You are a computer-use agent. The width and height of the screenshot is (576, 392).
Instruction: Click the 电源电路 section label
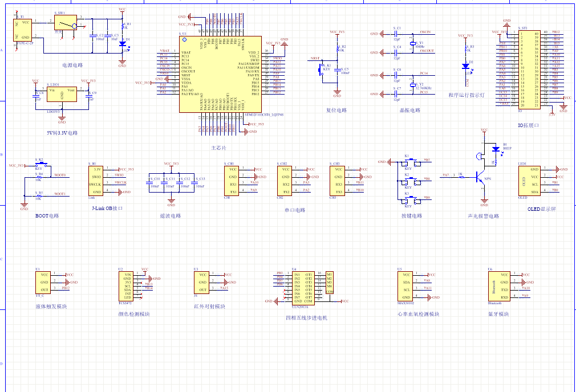click(x=72, y=66)
